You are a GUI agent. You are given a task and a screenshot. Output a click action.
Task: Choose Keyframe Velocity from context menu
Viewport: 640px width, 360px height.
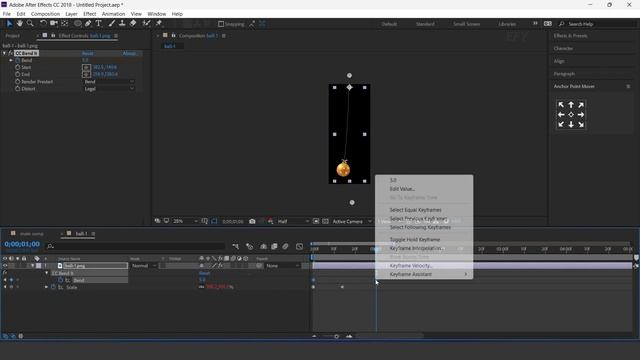click(424, 266)
